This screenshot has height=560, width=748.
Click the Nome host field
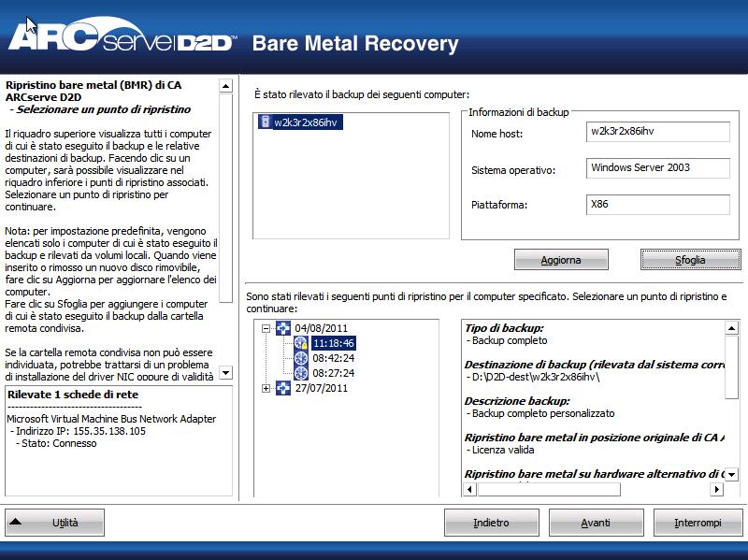(658, 132)
